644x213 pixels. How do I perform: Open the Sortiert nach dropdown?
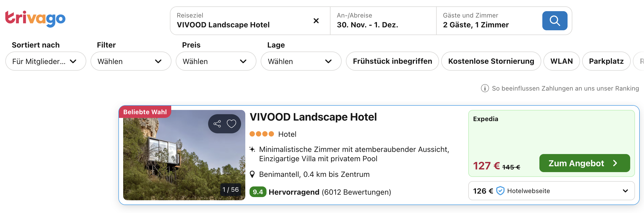click(46, 61)
